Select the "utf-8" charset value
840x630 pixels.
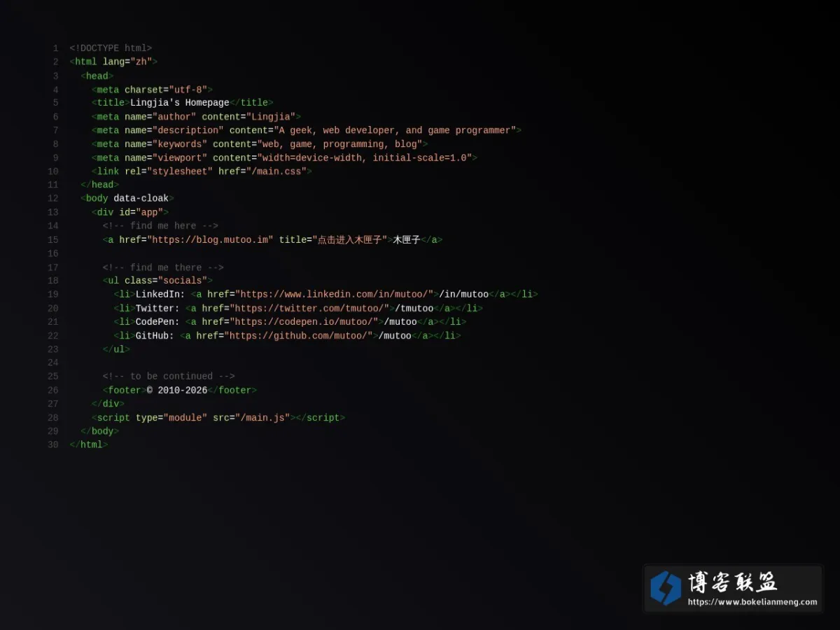(188, 90)
